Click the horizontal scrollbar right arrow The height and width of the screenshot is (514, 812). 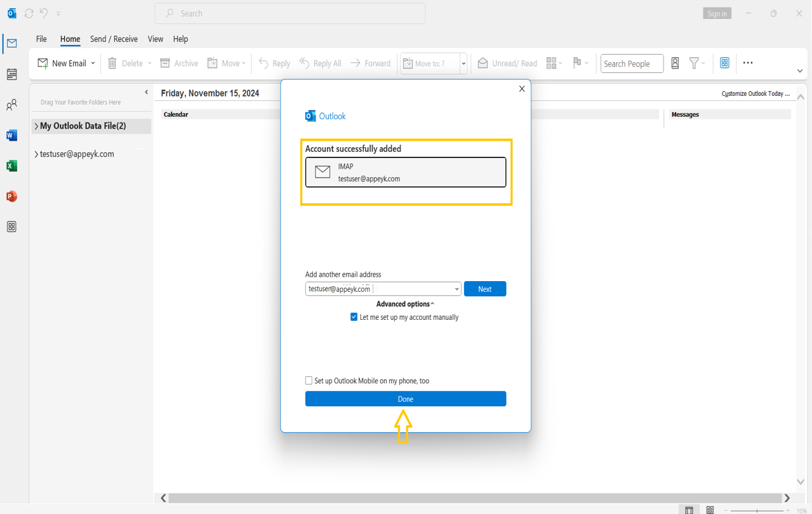[x=787, y=498]
